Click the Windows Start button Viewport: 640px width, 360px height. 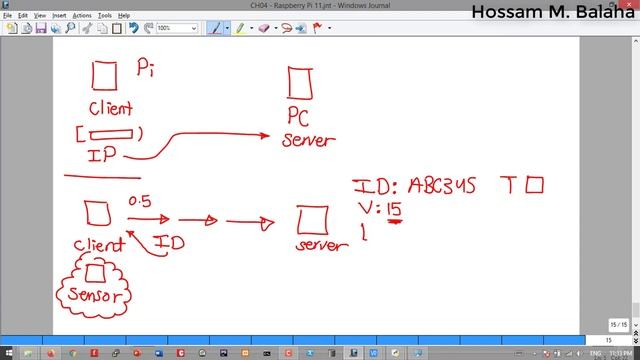point(9,353)
